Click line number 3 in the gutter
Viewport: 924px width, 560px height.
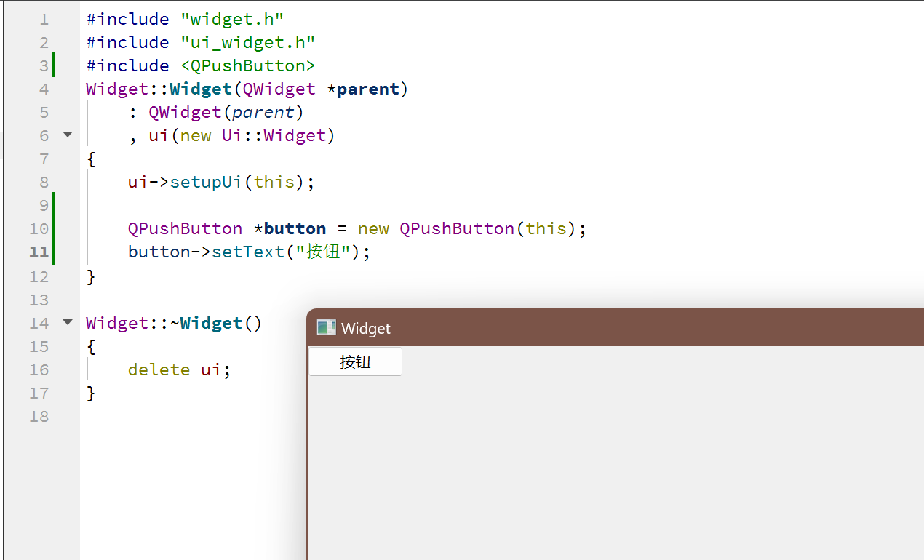(44, 65)
